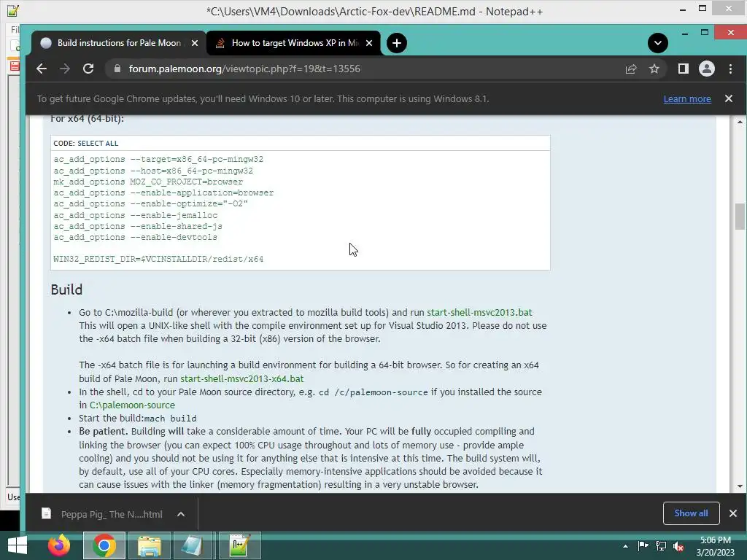This screenshot has width=747, height=560.
Task: Expand the download item options chevron
Action: click(x=181, y=514)
